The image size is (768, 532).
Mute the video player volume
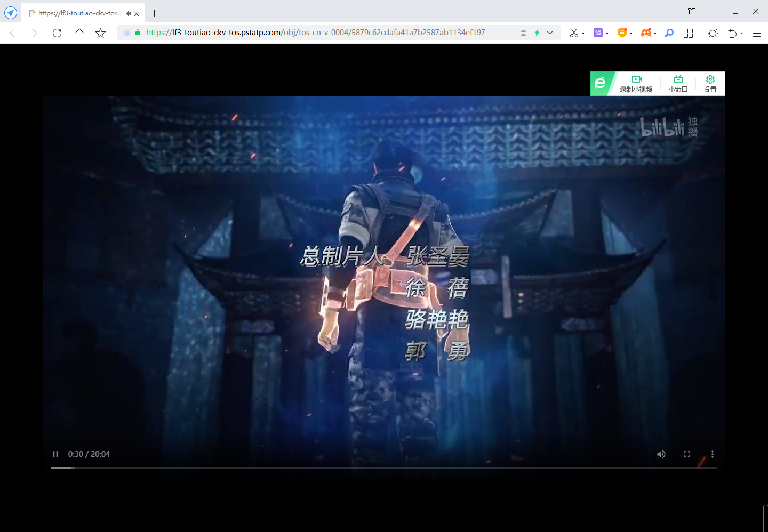[661, 454]
